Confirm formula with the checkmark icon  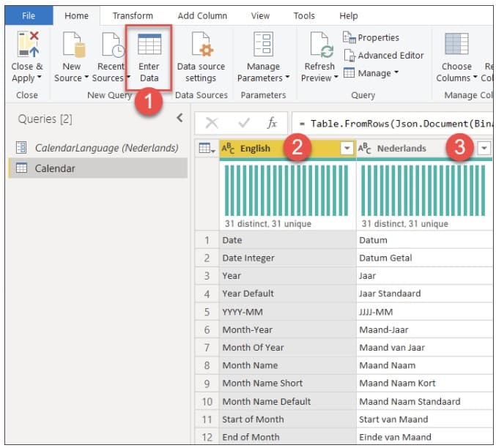[x=244, y=123]
